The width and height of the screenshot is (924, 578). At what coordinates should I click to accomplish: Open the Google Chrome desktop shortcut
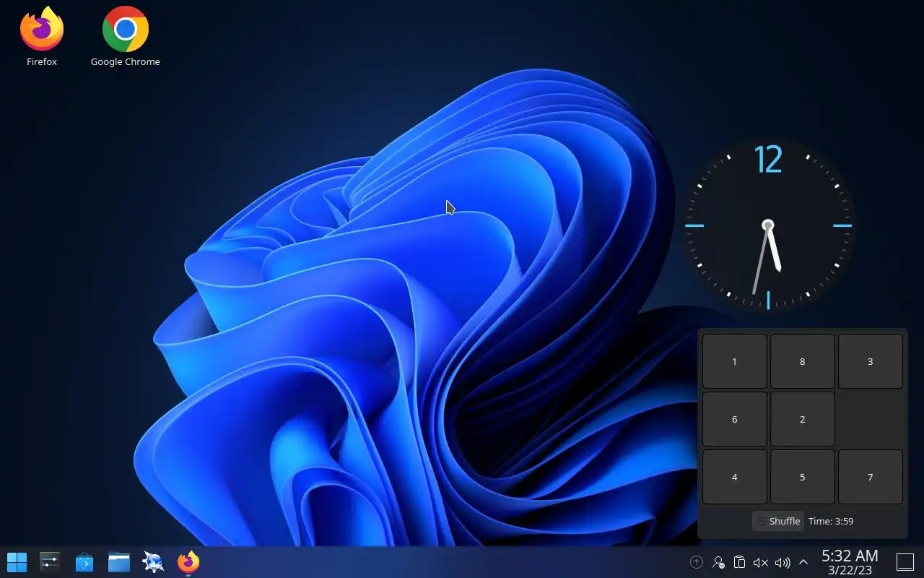coord(125,36)
